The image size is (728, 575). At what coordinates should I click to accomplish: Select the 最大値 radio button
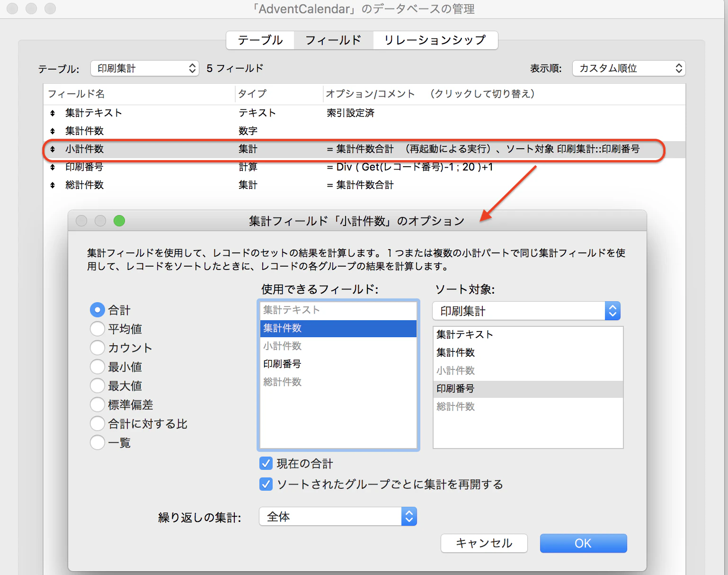coord(98,386)
